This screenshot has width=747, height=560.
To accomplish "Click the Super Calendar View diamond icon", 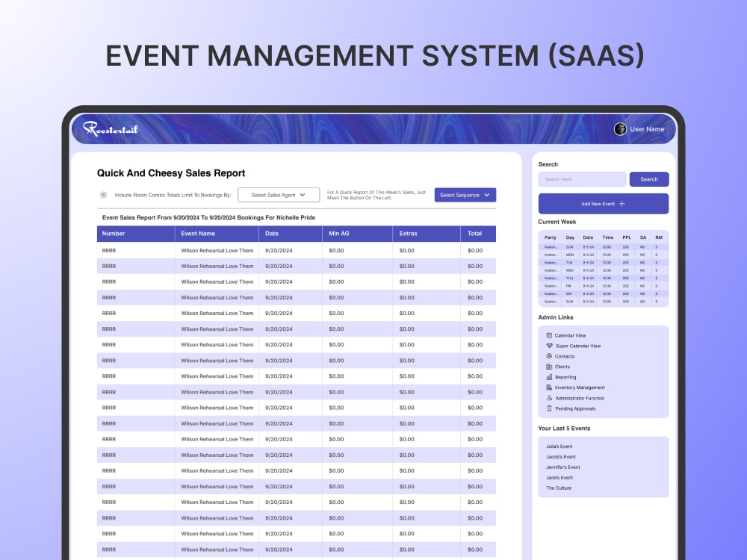I will tap(549, 346).
